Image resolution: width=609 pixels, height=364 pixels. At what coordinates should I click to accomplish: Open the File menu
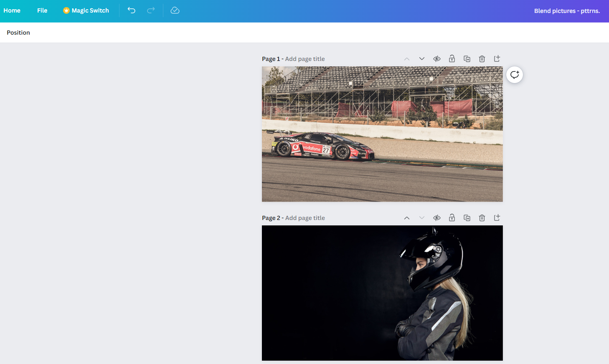point(42,10)
